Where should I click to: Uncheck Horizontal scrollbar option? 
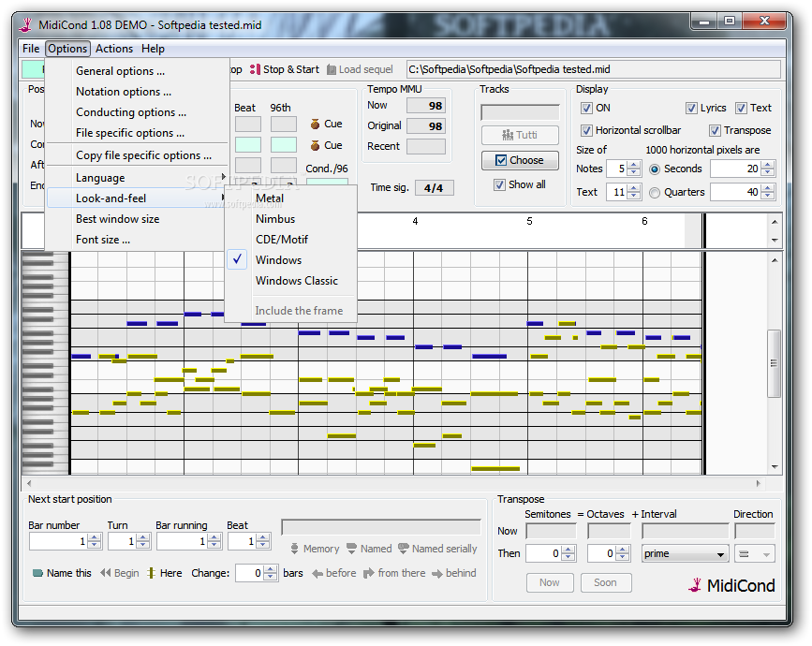(586, 130)
